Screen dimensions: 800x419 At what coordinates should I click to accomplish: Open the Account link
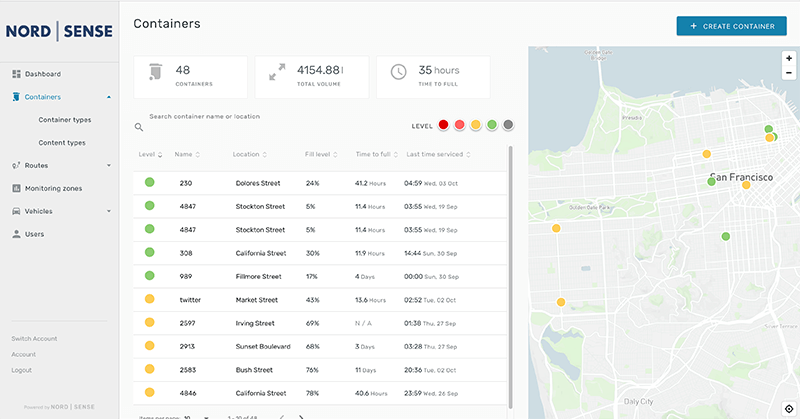23,354
